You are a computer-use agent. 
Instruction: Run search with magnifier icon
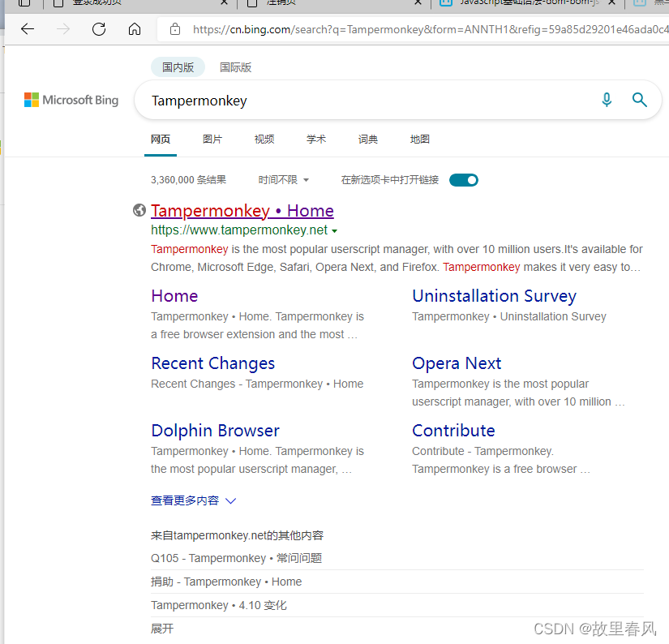[x=639, y=100]
